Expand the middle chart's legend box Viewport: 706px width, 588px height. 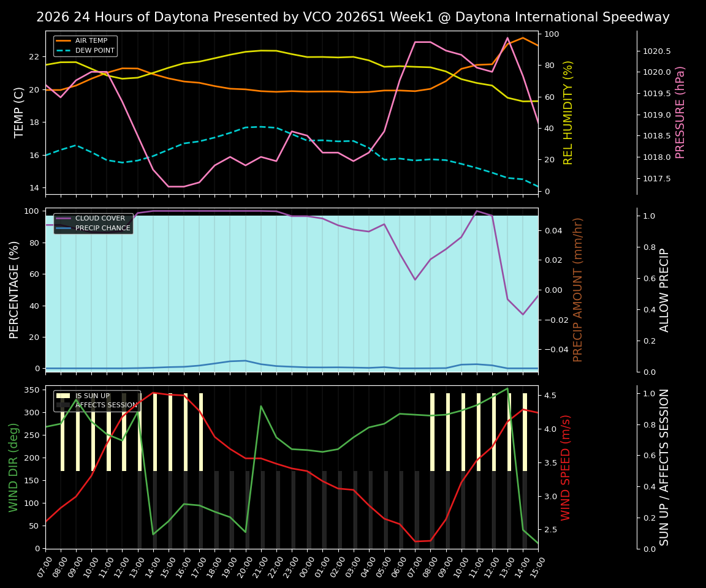click(94, 222)
